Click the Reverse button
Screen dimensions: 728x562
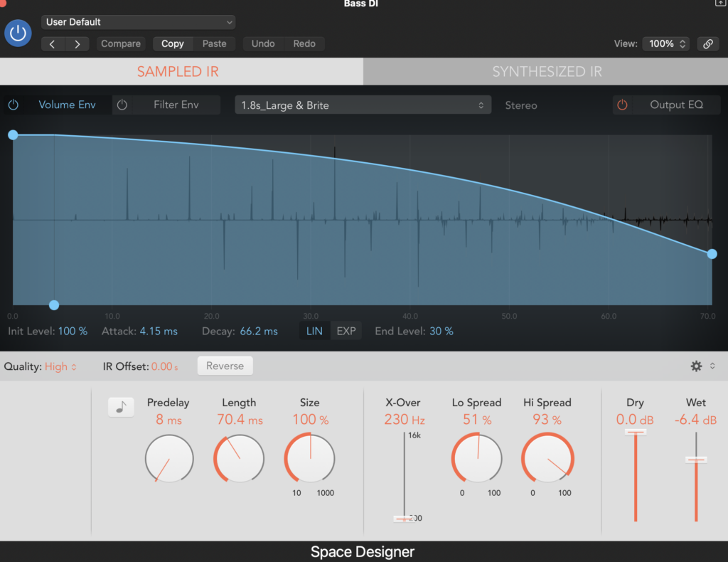coord(225,366)
